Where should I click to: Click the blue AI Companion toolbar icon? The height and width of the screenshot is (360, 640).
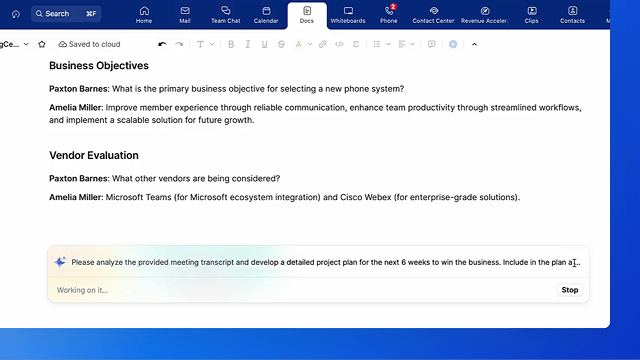click(453, 44)
